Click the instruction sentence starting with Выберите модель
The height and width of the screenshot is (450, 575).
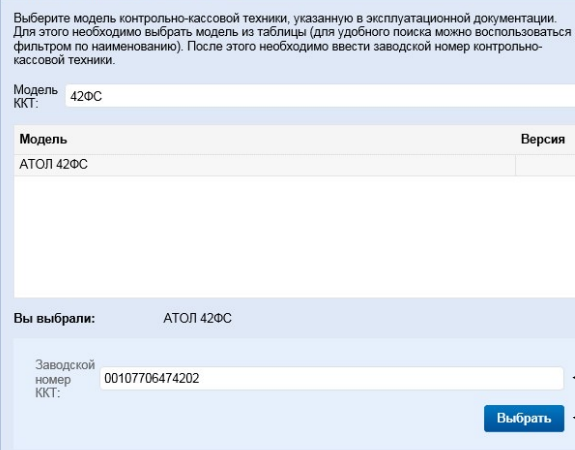(x=285, y=18)
